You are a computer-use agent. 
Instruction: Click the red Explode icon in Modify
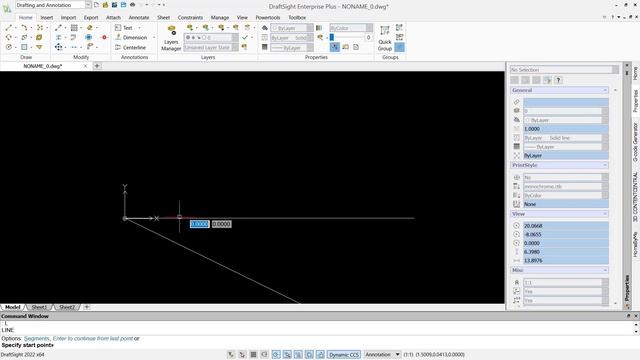(x=104, y=38)
